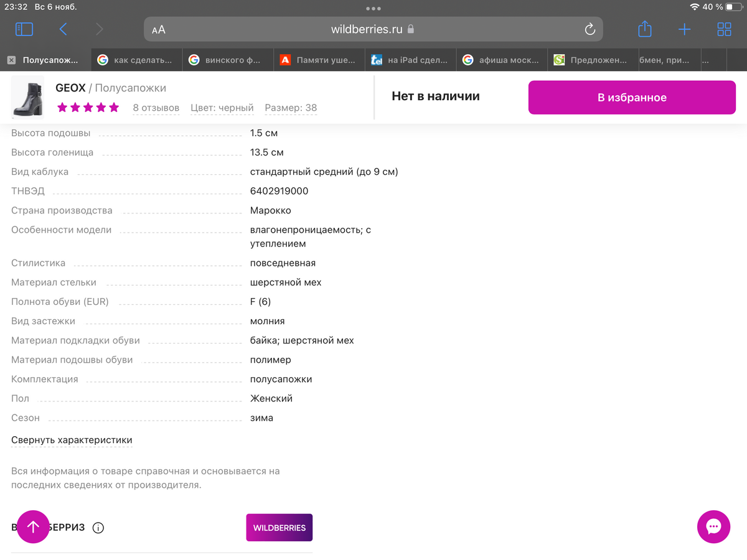Change size via 'Размер: 38'

pos(291,108)
